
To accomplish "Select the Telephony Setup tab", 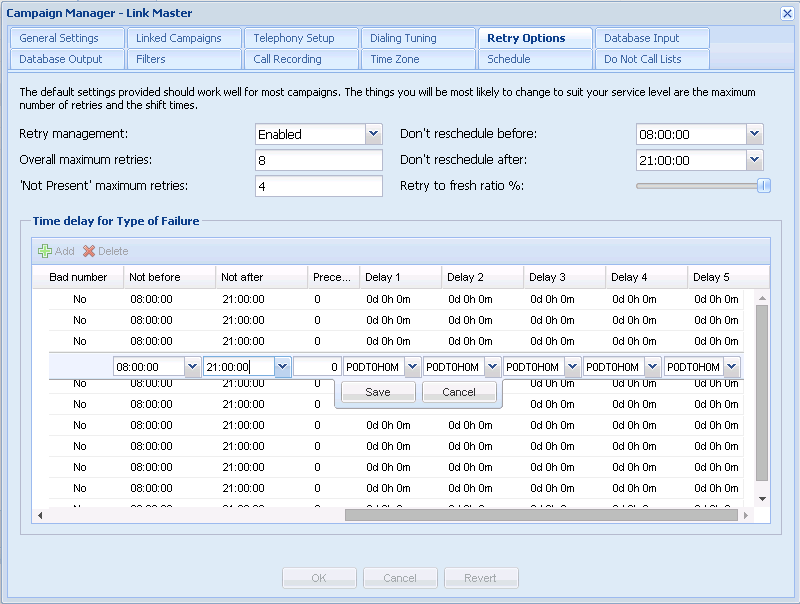I will point(301,38).
